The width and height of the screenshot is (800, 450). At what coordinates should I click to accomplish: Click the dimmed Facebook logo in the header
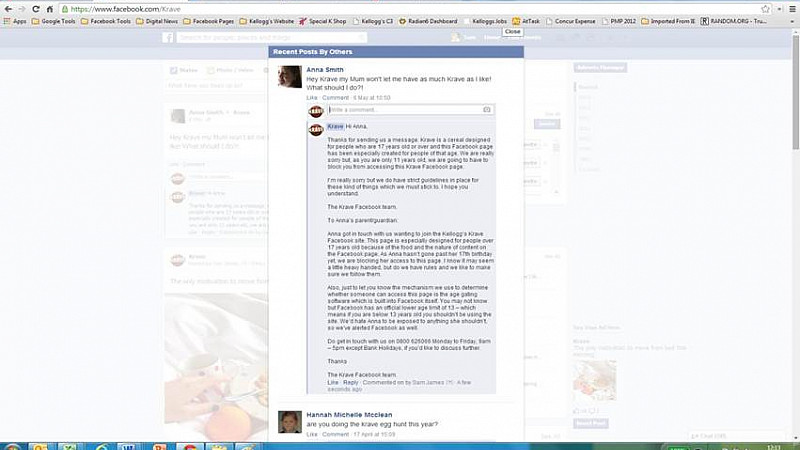pos(167,38)
